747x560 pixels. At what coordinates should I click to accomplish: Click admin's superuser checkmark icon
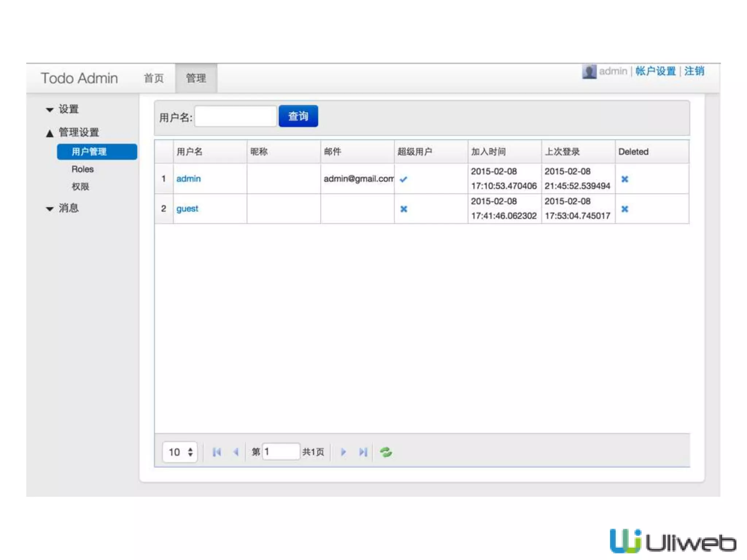tap(403, 179)
